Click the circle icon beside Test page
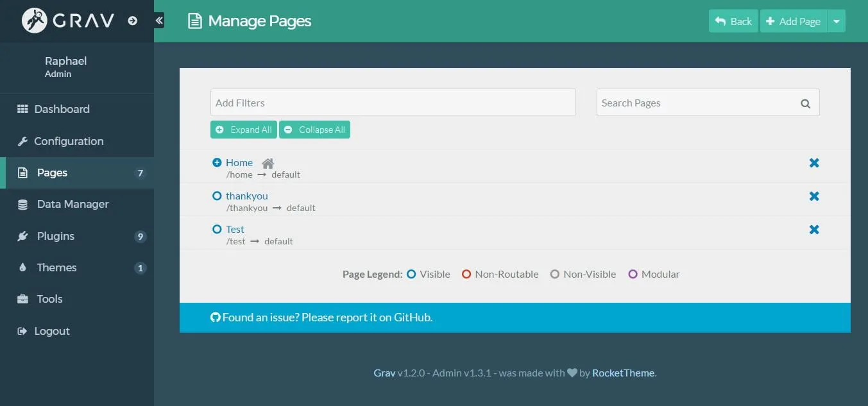 (217, 229)
